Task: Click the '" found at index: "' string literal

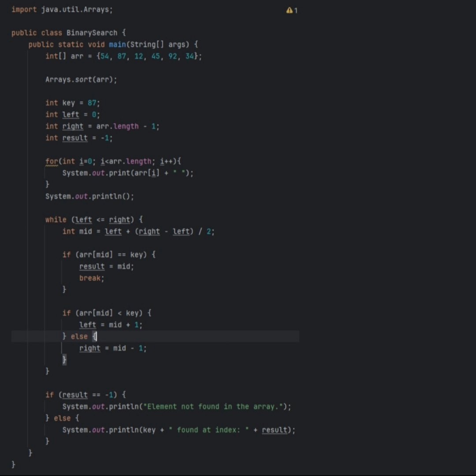Action: tap(208, 430)
